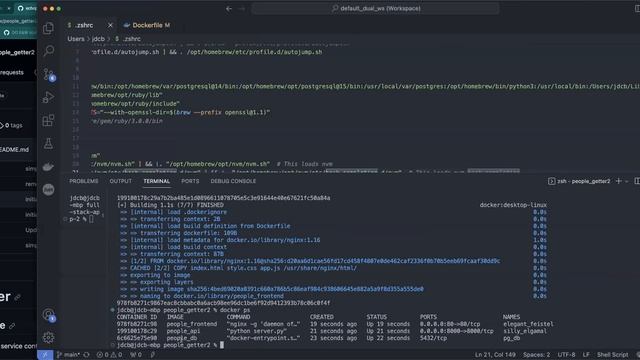
Task: Click the 5432/tcp port entry
Action: click(433, 338)
